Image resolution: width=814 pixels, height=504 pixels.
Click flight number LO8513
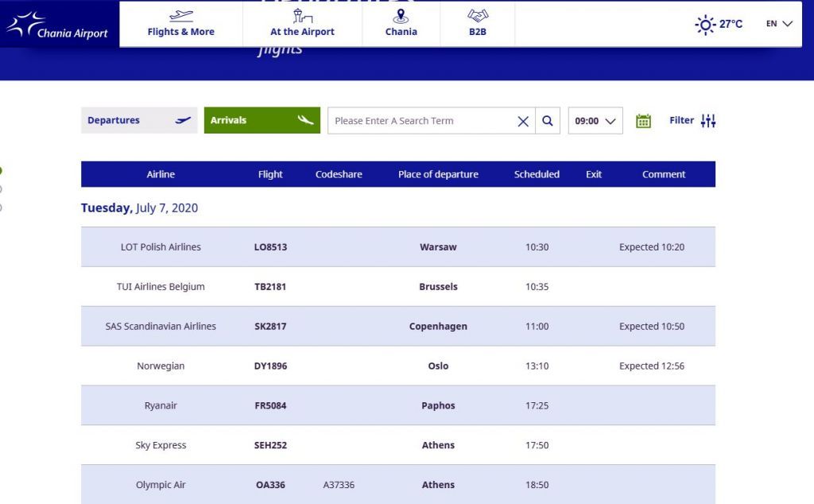point(270,247)
